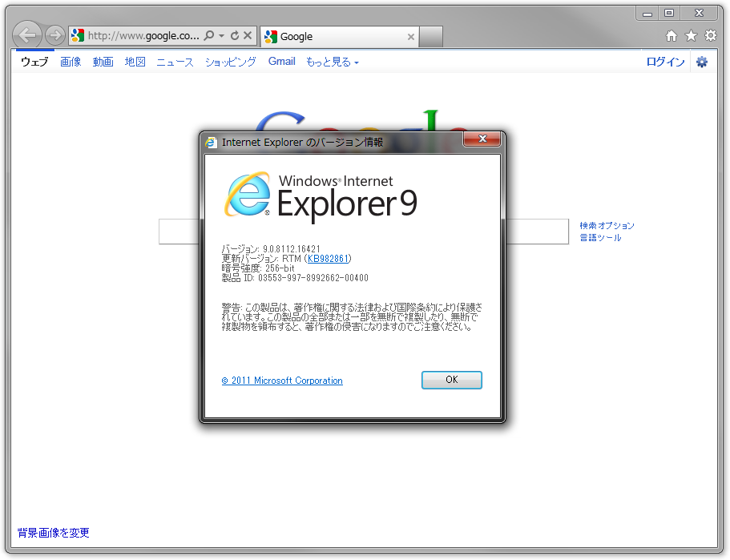Open the 検索オプション link
This screenshot has width=730, height=560.
(x=607, y=226)
